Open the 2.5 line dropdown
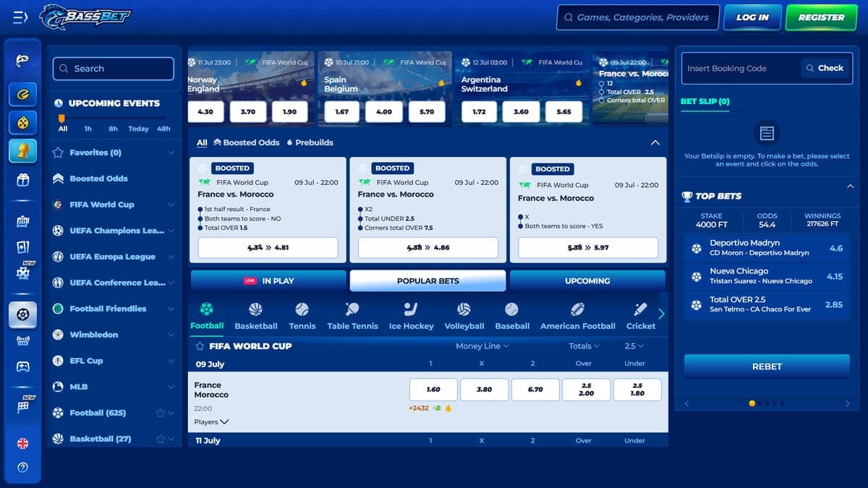 (x=634, y=346)
